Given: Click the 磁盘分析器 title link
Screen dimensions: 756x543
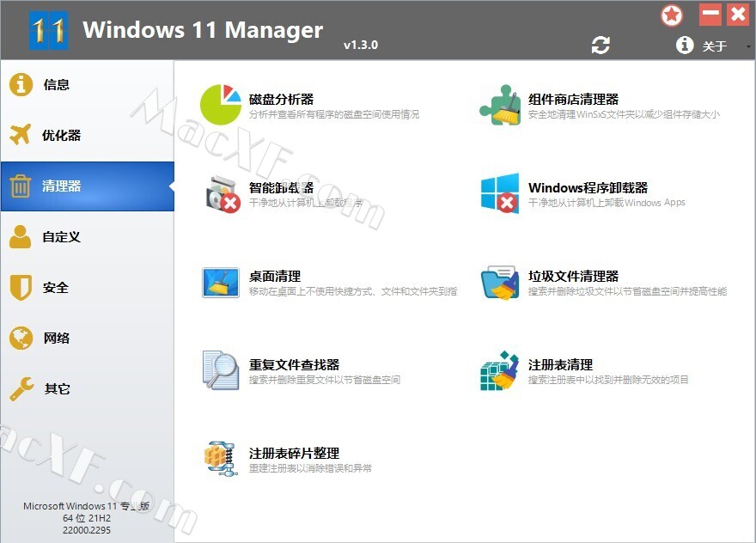Looking at the screenshot, I should 282,100.
